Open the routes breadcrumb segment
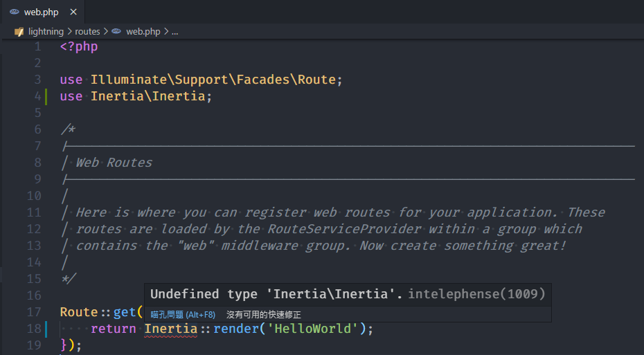This screenshot has height=355, width=644. click(87, 32)
